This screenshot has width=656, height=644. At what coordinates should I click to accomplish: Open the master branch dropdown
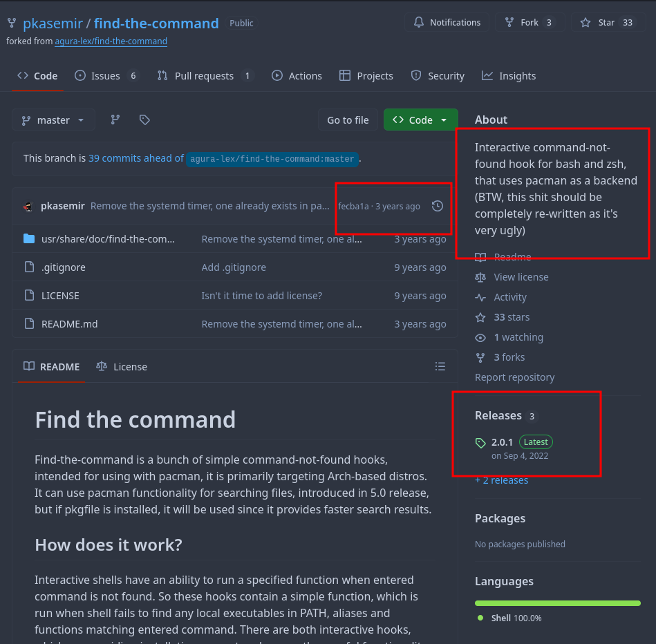click(53, 120)
